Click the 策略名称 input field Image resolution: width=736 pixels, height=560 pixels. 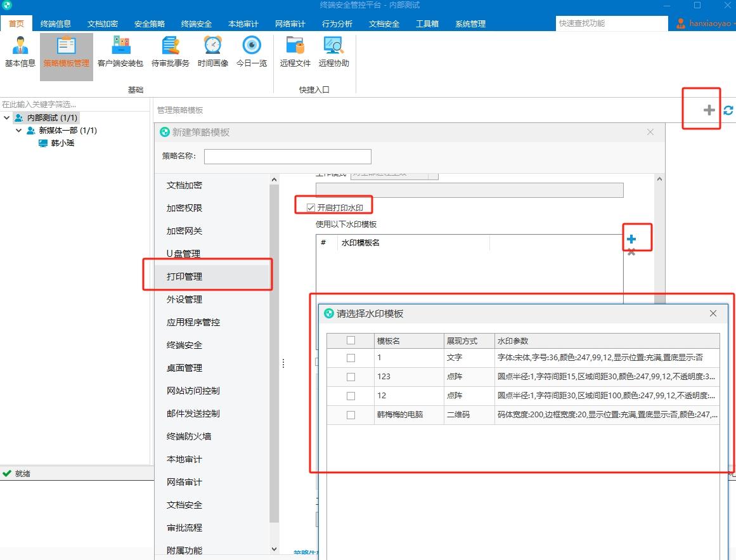click(288, 156)
